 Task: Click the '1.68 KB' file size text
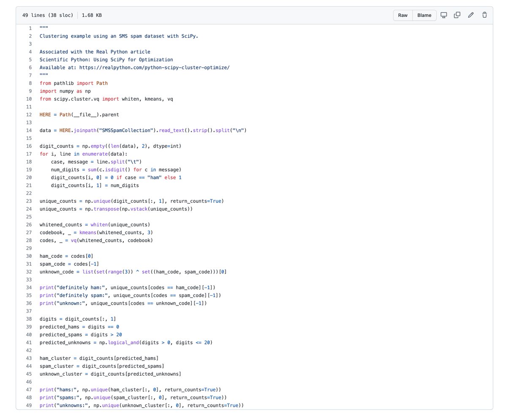[92, 15]
